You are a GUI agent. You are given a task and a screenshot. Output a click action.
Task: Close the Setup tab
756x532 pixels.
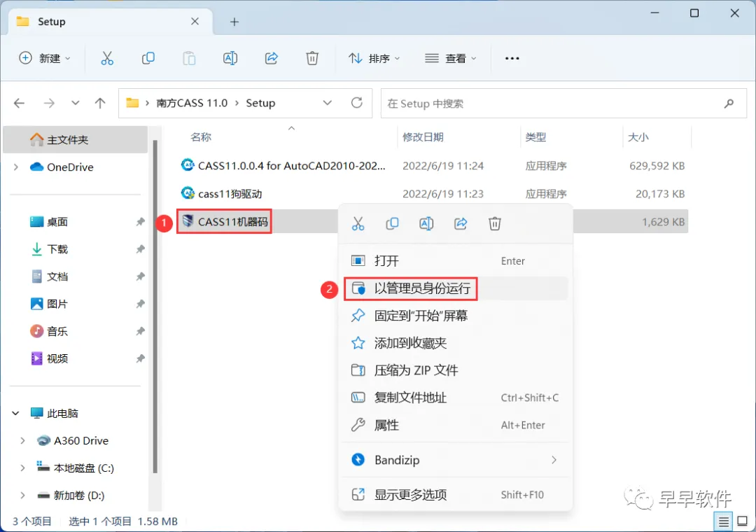coord(195,21)
